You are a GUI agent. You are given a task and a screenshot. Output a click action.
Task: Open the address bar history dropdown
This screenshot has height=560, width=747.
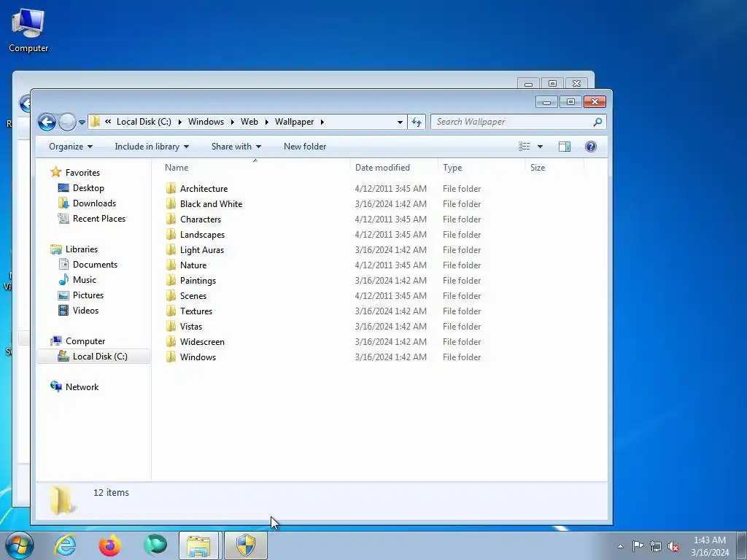tap(400, 122)
